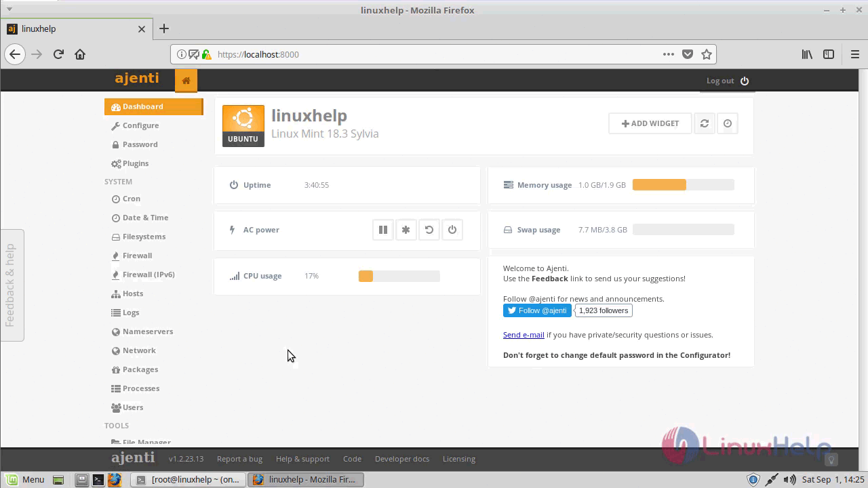Open the Firefox Library icon
This screenshot has height=488, width=868.
[807, 54]
